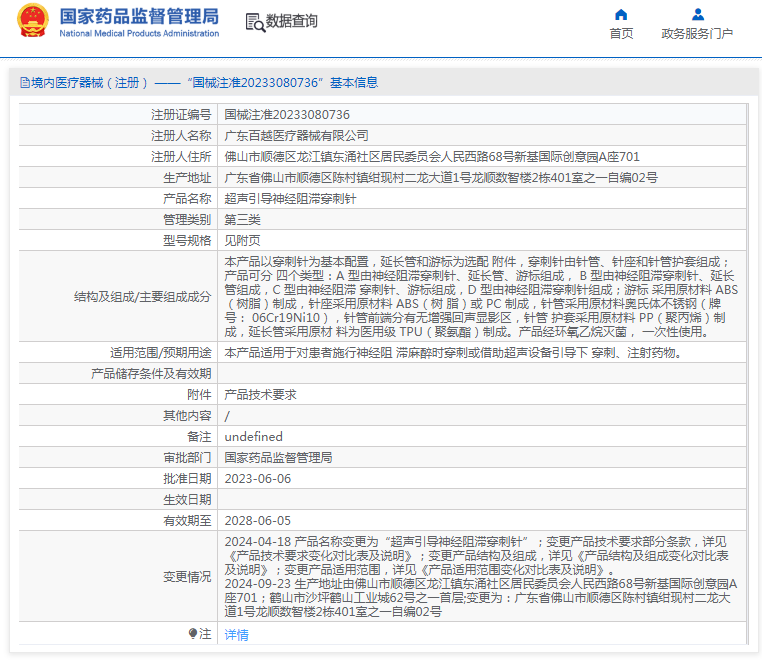Screen dimensions: 762x666
Task: Select registration number value 国械注准20233080736
Action: pyautogui.click(x=287, y=115)
